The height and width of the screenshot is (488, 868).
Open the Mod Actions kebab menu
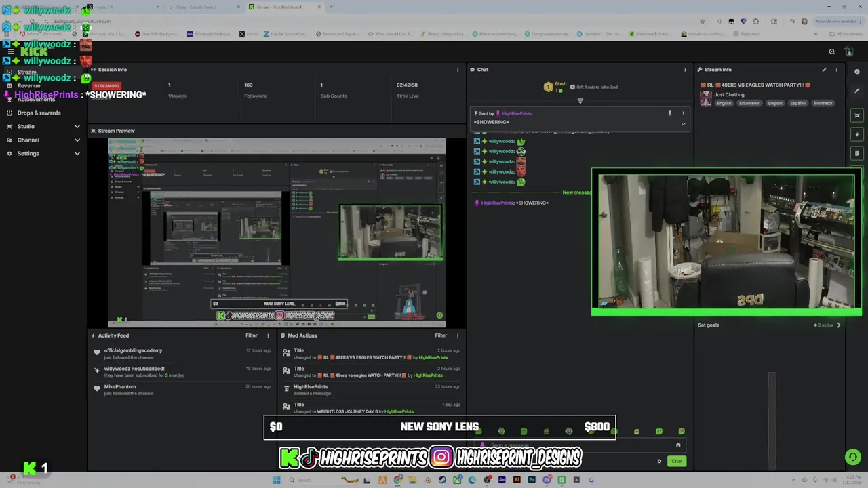pyautogui.click(x=458, y=335)
